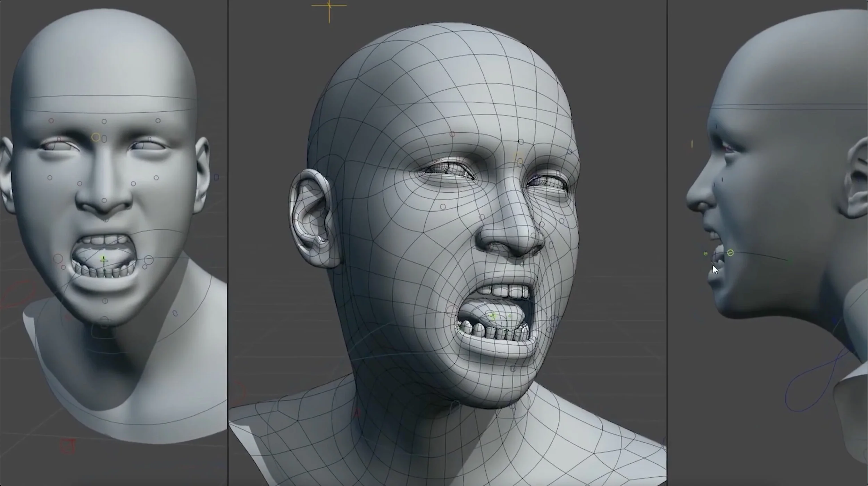The image size is (868, 486).
Task: Select yellow crosshair locator above wireframe head
Action: 329,6
